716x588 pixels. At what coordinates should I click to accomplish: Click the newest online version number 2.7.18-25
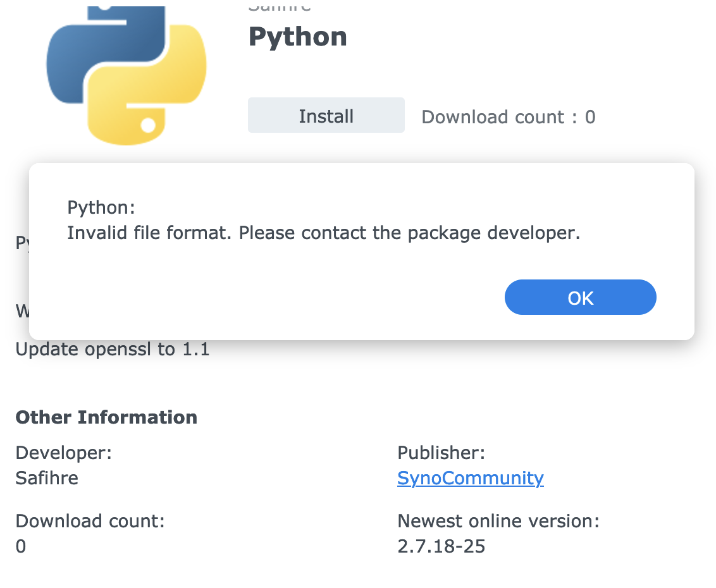point(441,546)
